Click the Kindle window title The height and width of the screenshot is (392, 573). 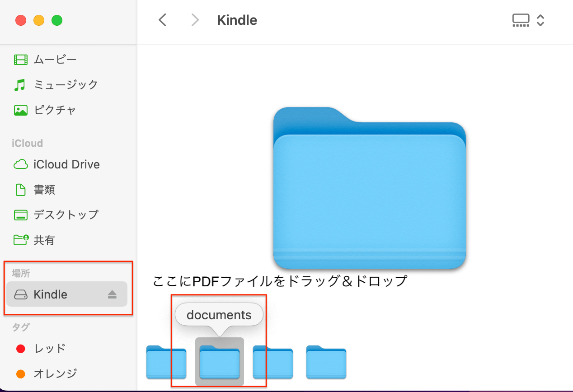coord(237,20)
